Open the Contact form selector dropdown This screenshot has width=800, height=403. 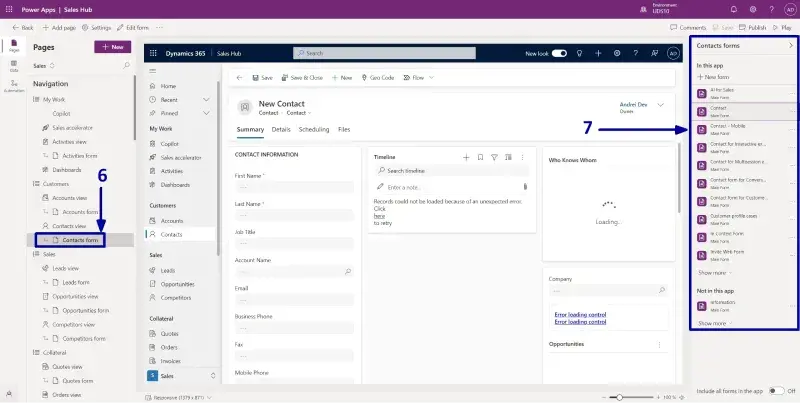tap(299, 113)
